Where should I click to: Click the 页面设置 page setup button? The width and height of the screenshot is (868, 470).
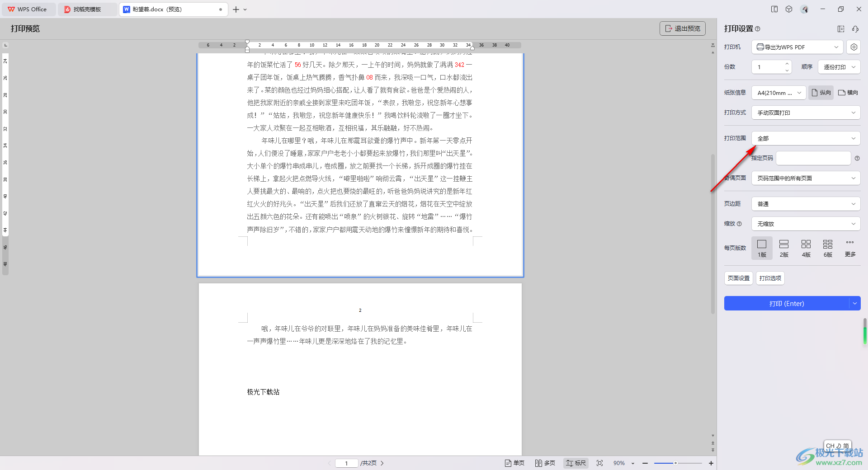point(739,278)
